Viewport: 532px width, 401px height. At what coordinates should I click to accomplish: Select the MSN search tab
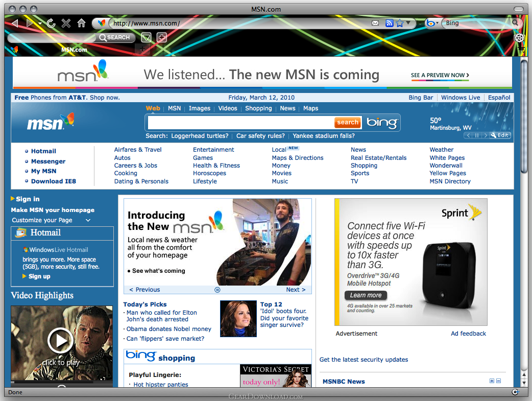point(174,108)
